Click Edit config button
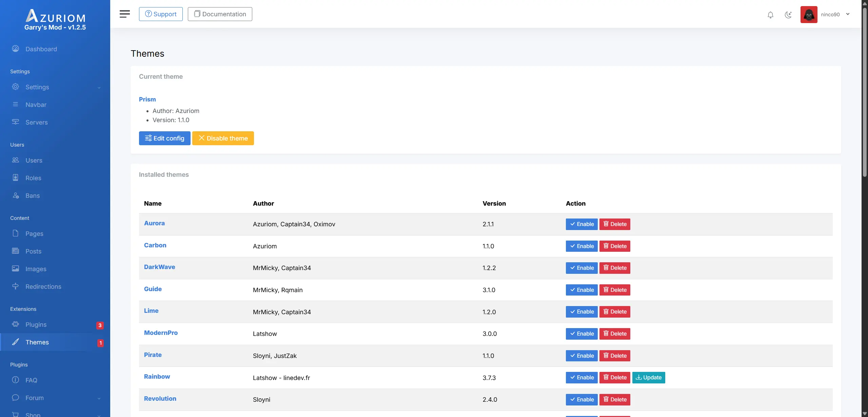The image size is (868, 417). point(164,138)
